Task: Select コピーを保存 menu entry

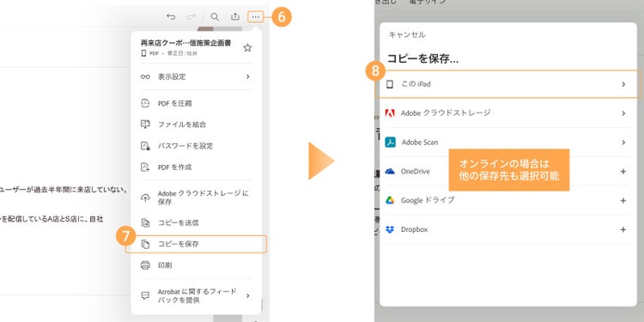Action: click(196, 244)
